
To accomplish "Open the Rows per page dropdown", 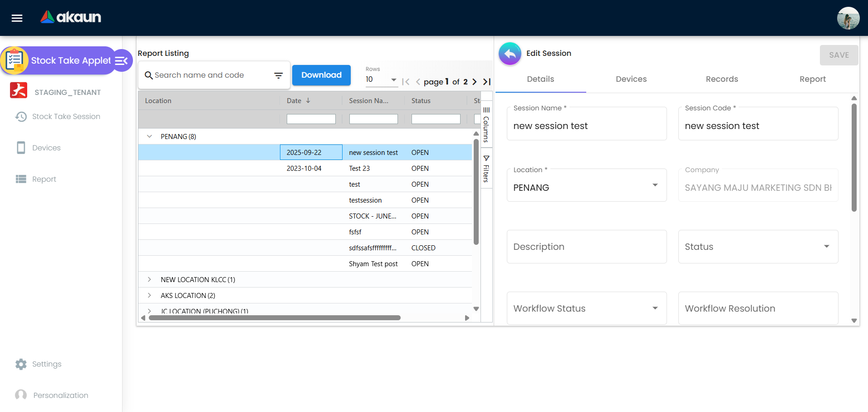I will [381, 79].
